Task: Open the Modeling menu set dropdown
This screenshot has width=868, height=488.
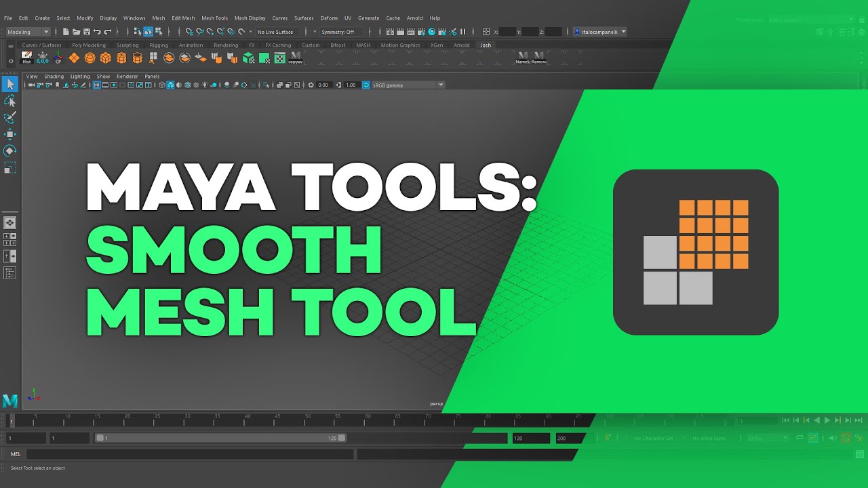Action: [x=28, y=32]
